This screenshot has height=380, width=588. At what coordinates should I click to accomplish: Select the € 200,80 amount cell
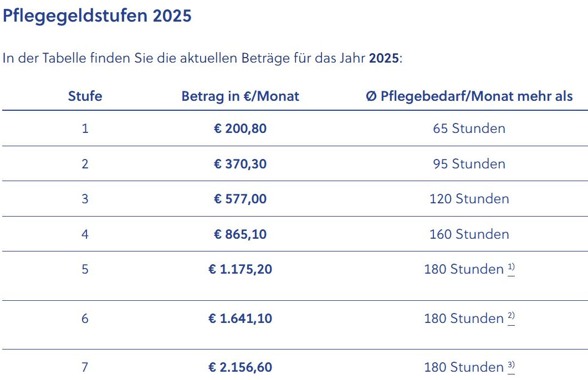point(240,129)
